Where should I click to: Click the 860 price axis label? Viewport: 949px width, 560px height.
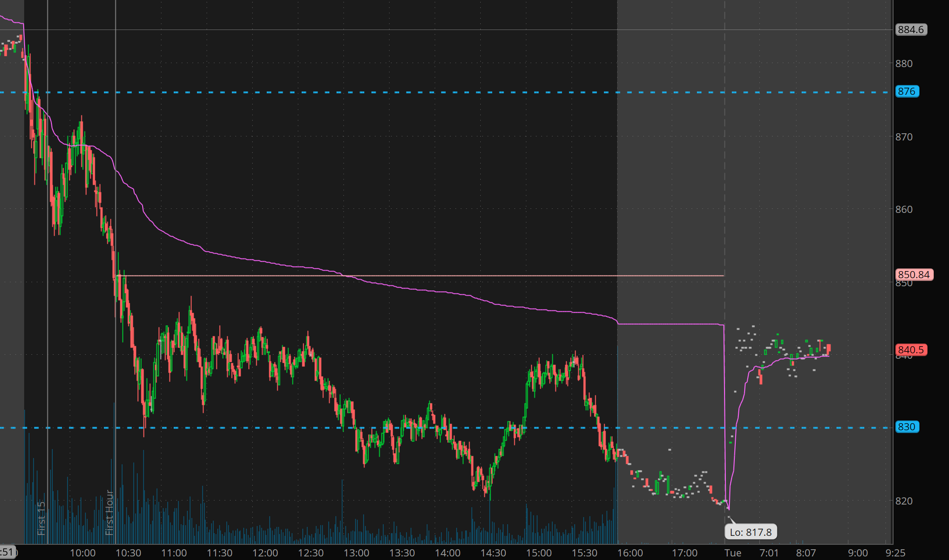[903, 209]
